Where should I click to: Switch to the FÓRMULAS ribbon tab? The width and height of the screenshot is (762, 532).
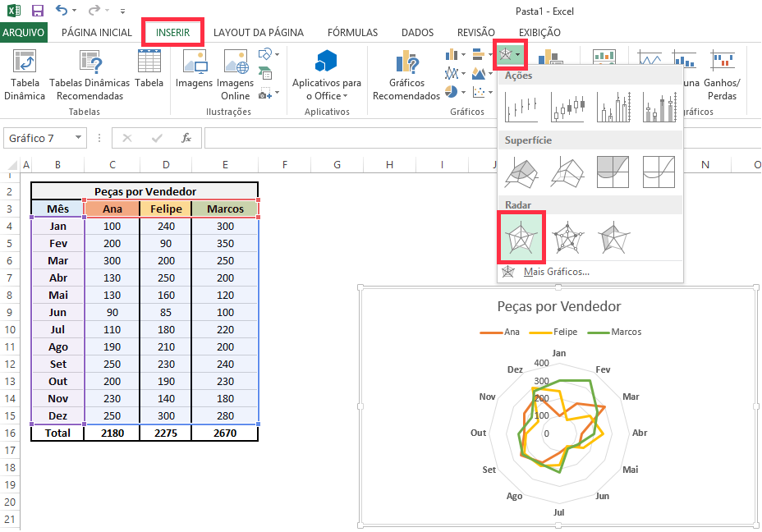[x=352, y=33]
